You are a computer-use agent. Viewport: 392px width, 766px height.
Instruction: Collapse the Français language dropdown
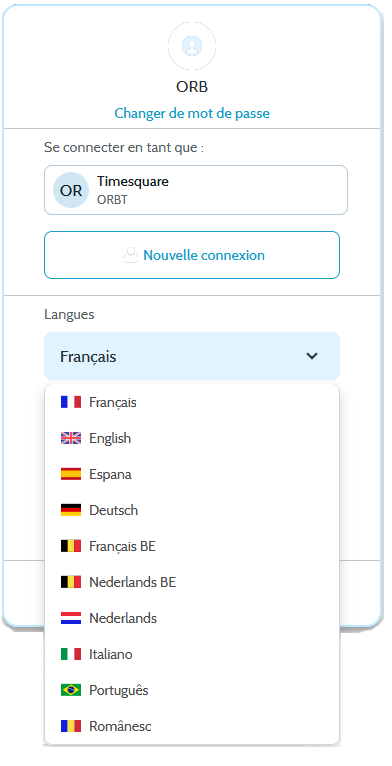(192, 356)
